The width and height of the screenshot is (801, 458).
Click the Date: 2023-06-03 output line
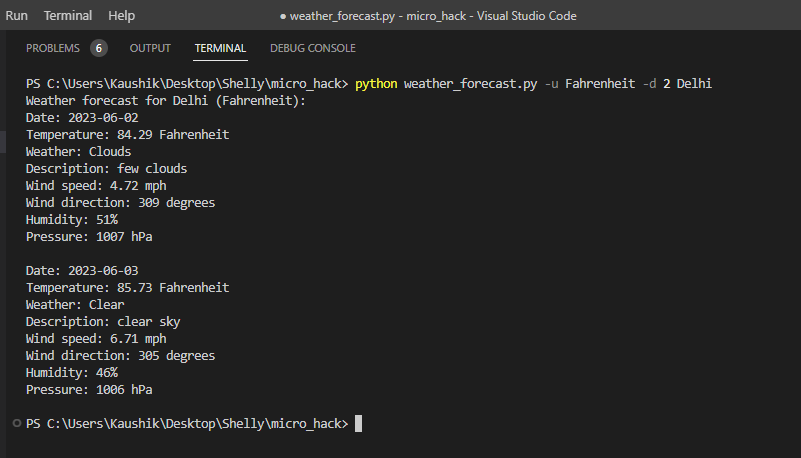82,271
